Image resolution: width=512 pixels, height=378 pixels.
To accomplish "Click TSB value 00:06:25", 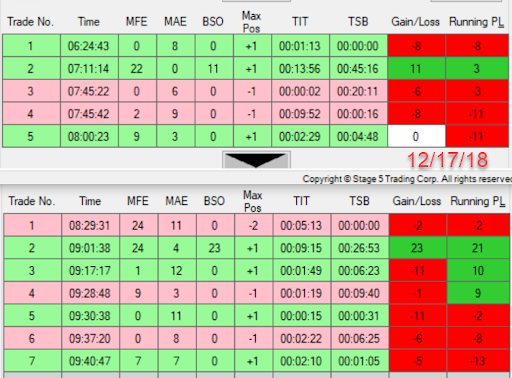I will click(x=360, y=338).
